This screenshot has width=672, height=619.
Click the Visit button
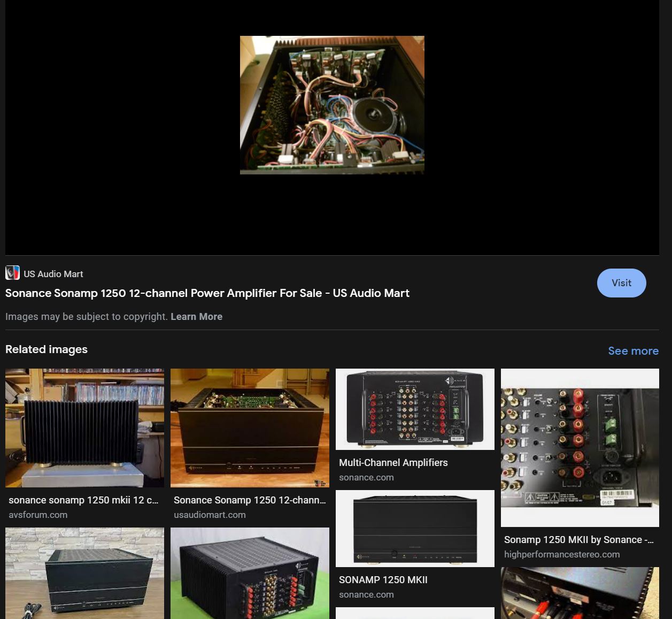[x=621, y=283]
